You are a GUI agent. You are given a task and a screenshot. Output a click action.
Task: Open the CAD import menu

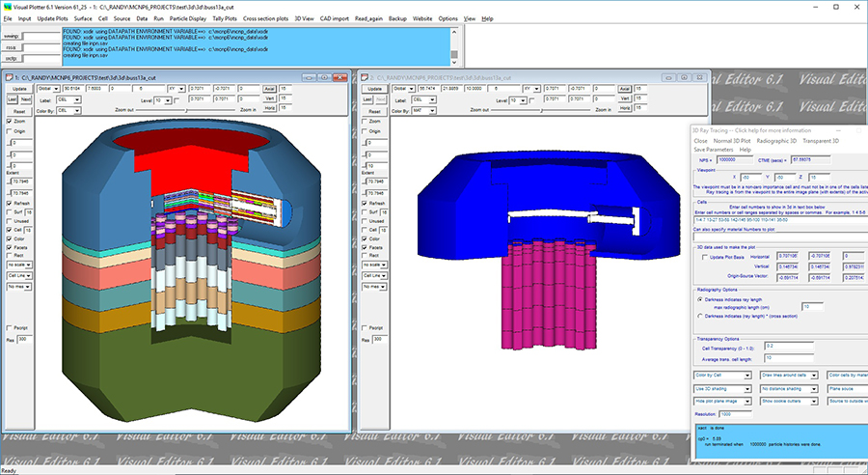pos(335,18)
